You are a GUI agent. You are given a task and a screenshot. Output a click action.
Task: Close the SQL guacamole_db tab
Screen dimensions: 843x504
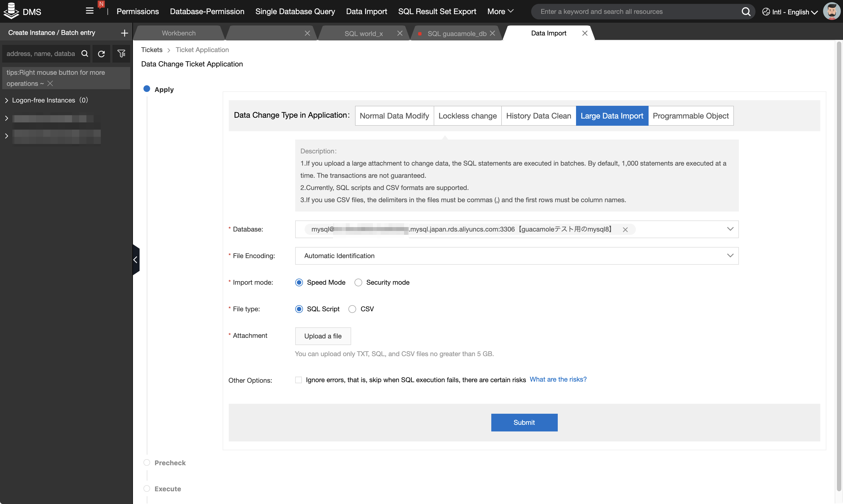(x=492, y=33)
